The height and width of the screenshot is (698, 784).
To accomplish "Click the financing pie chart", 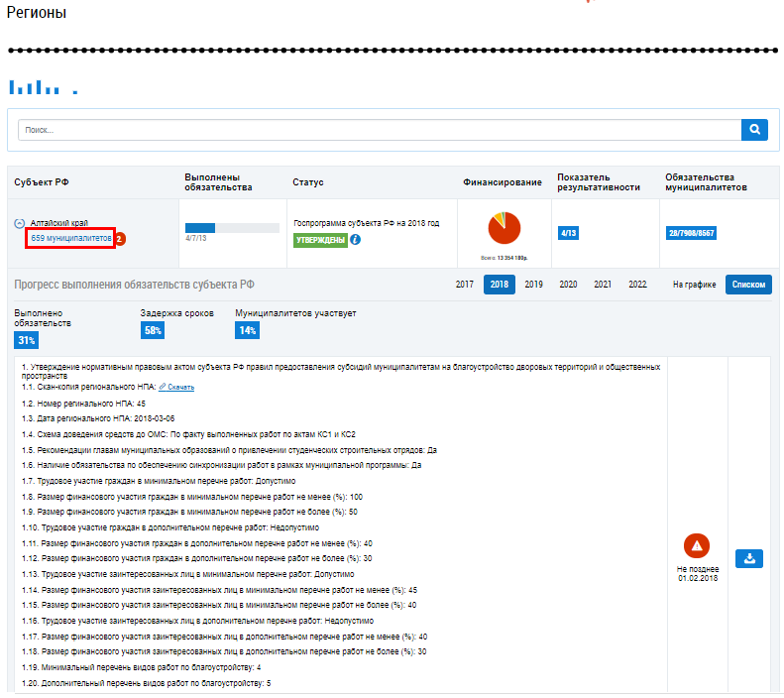I will pyautogui.click(x=504, y=227).
